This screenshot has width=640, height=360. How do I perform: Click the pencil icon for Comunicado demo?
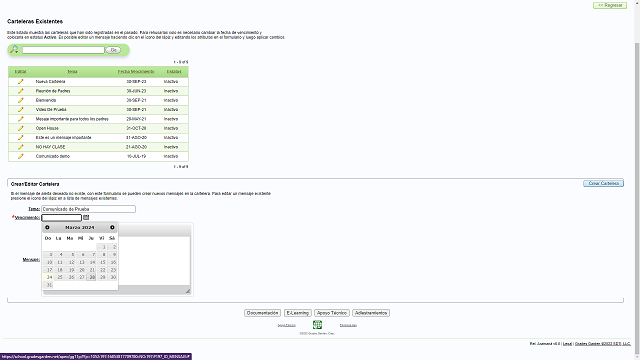pos(21,156)
